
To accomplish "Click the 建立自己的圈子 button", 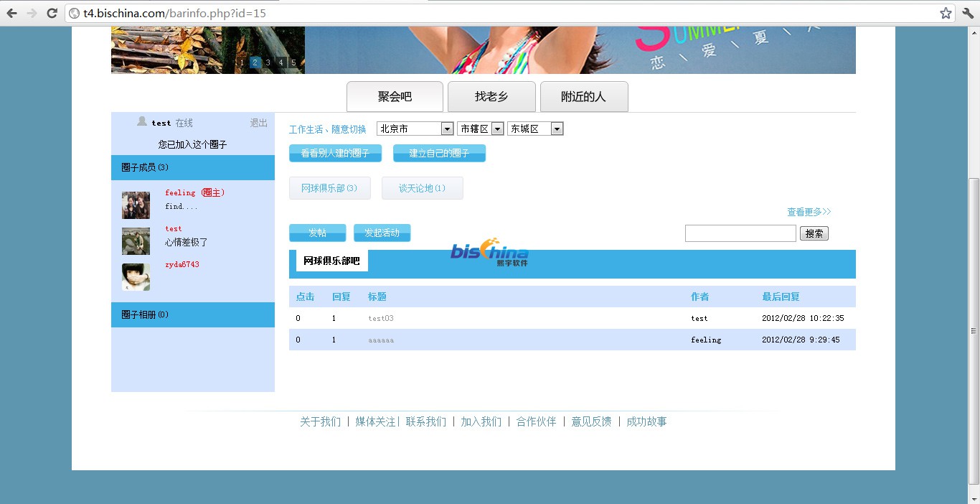I will (439, 153).
